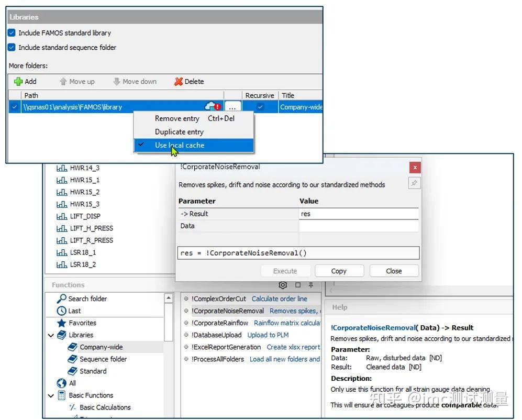Click the settings gear in Functions panel
Image resolution: width=522 pixels, height=420 pixels.
point(283,285)
